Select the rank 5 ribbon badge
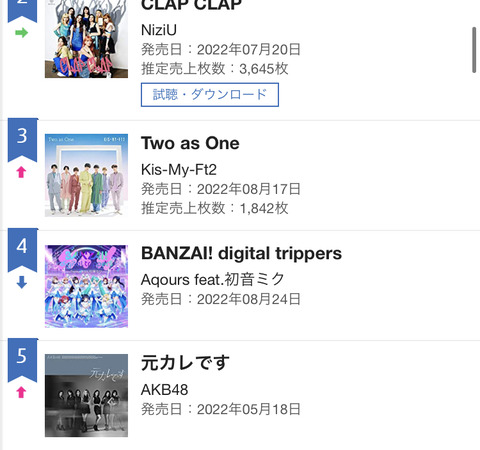This screenshot has height=450, width=480. click(22, 360)
